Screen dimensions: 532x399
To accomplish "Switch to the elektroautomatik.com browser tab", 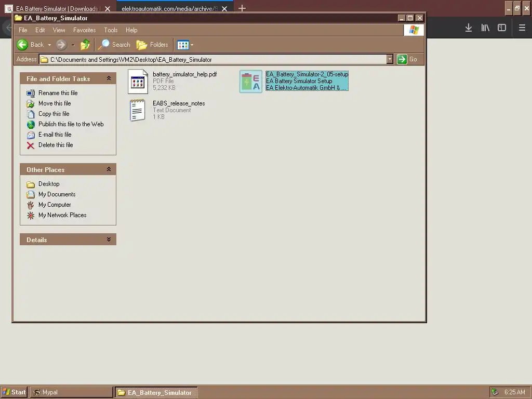I will point(169,8).
